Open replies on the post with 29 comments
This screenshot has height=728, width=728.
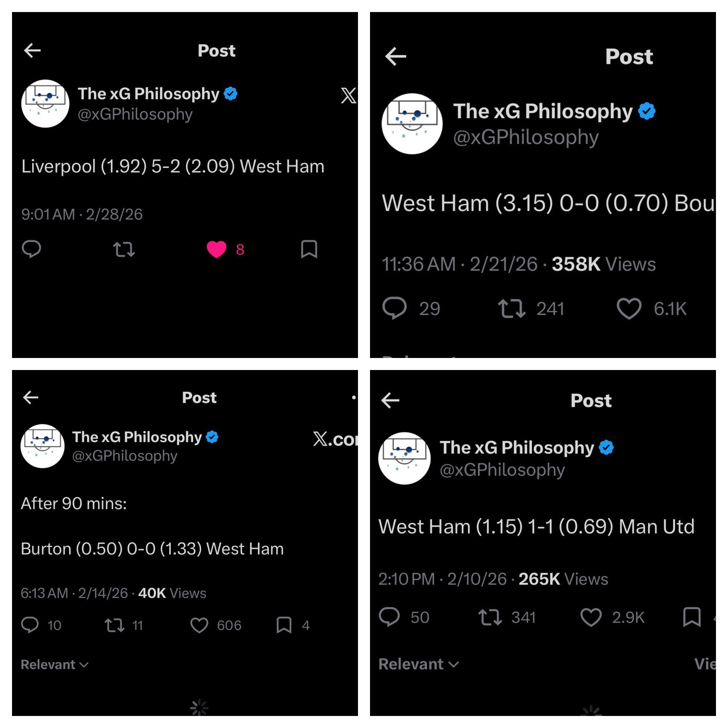pyautogui.click(x=394, y=309)
